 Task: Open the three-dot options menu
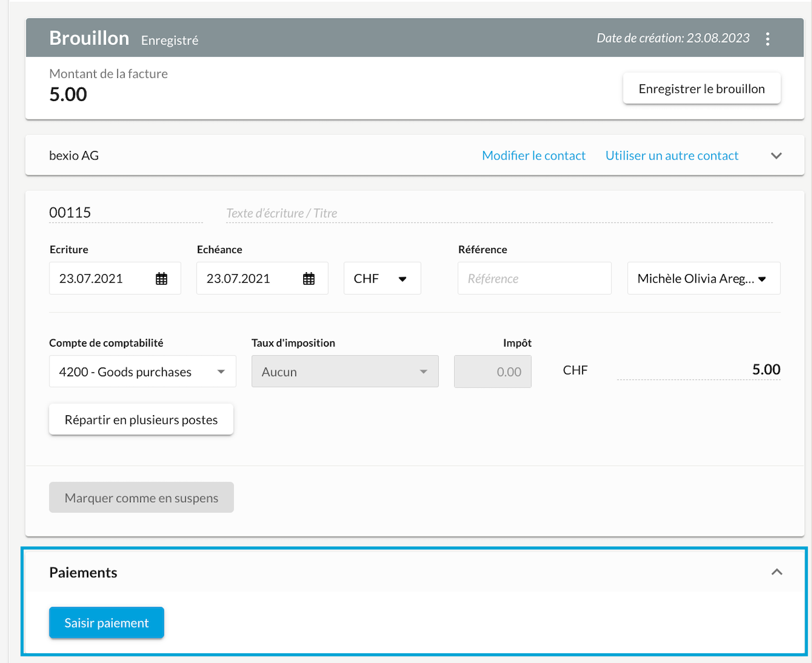click(x=767, y=39)
